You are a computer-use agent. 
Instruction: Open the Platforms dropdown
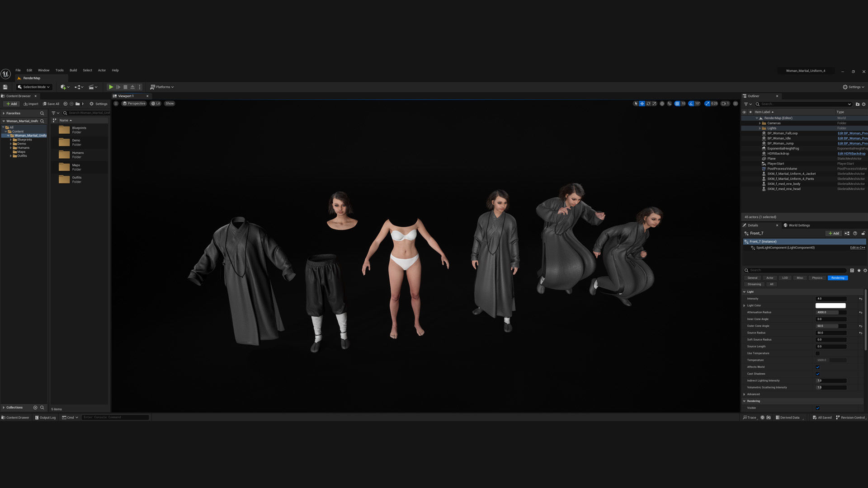tap(162, 87)
